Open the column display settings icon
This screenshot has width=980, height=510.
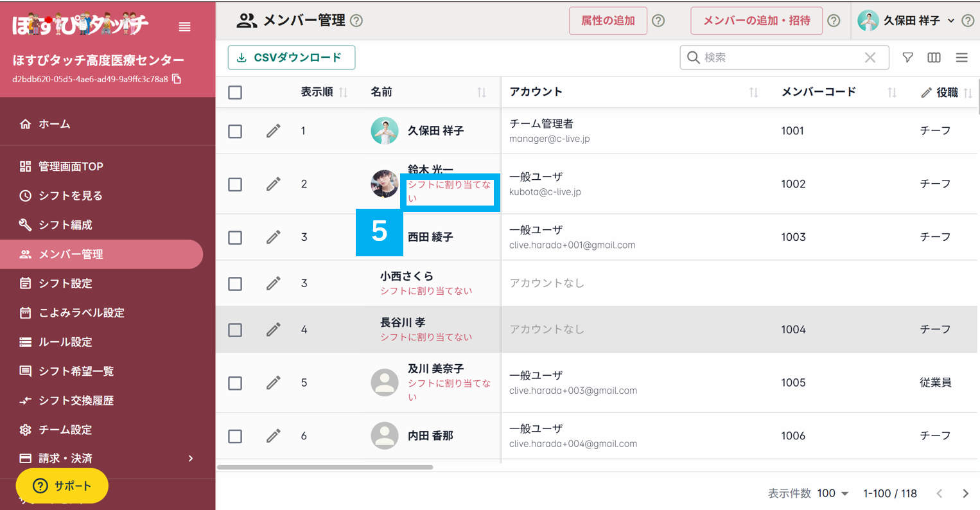coord(934,58)
